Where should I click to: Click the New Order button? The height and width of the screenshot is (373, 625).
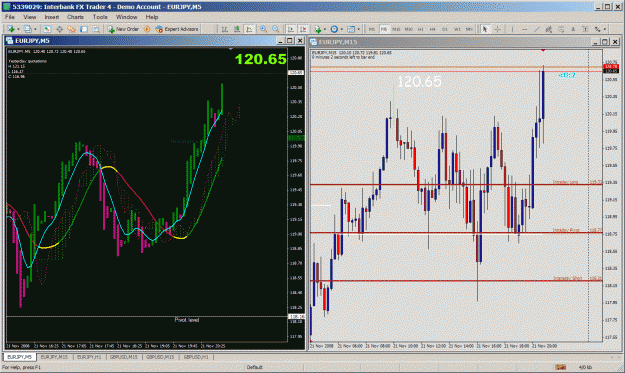pyautogui.click(x=123, y=29)
